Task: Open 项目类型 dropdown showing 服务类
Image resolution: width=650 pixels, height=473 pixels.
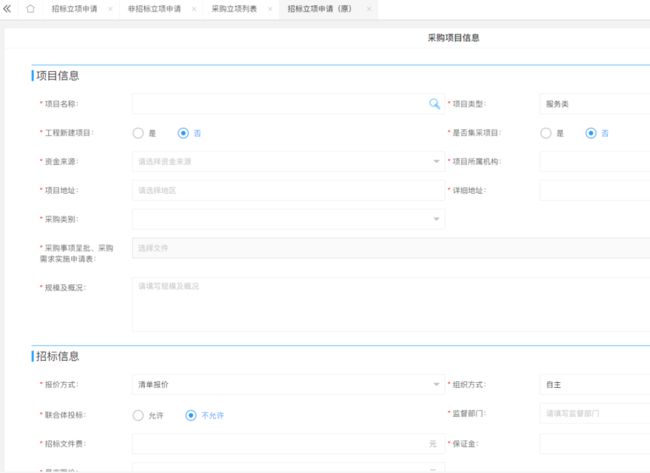Action: pyautogui.click(x=595, y=104)
